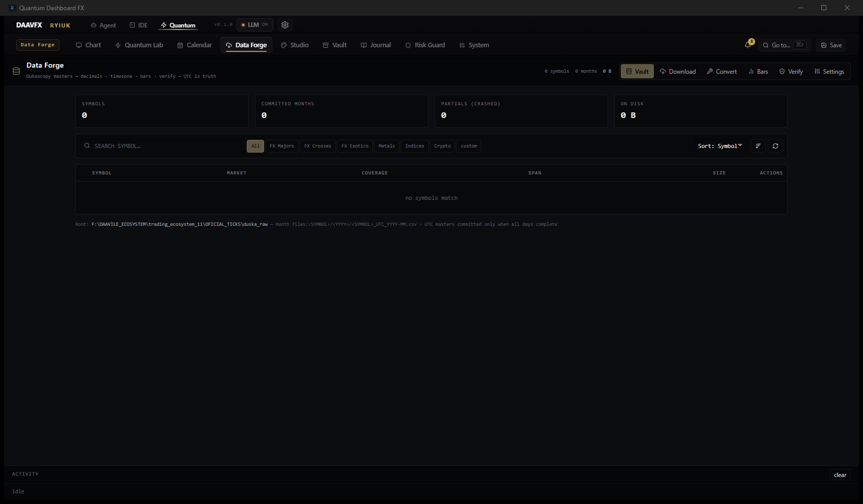Filter by FX Majors
Screen dimensions: 863x504
(282, 146)
